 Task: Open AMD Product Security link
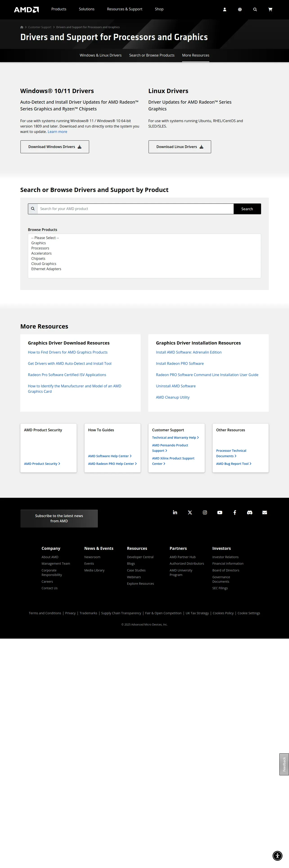42,464
